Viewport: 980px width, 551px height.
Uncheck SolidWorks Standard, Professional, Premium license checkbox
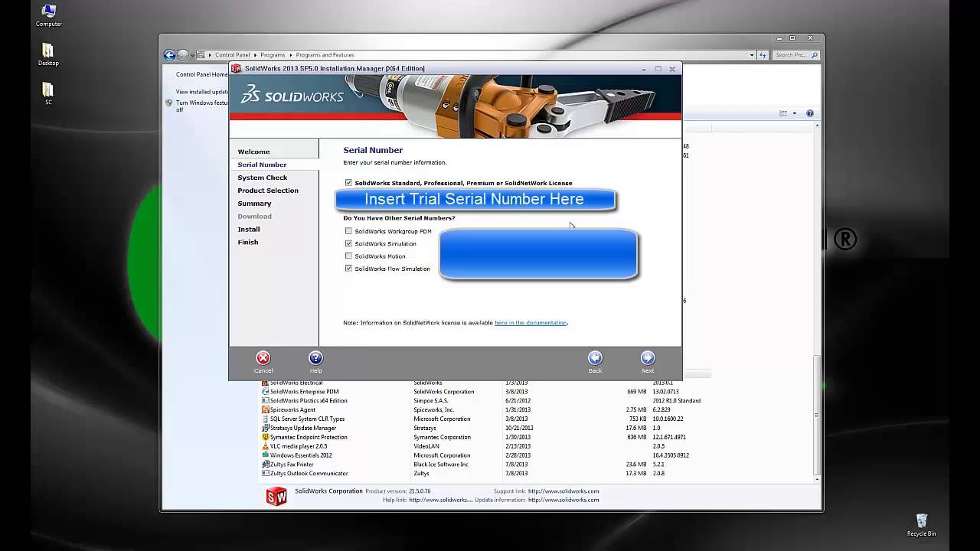point(348,183)
